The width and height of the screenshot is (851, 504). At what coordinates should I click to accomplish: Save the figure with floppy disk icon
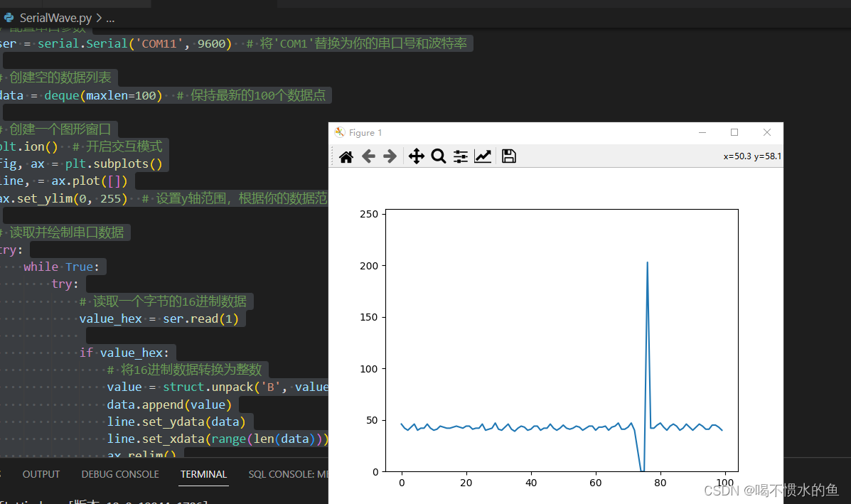point(508,156)
